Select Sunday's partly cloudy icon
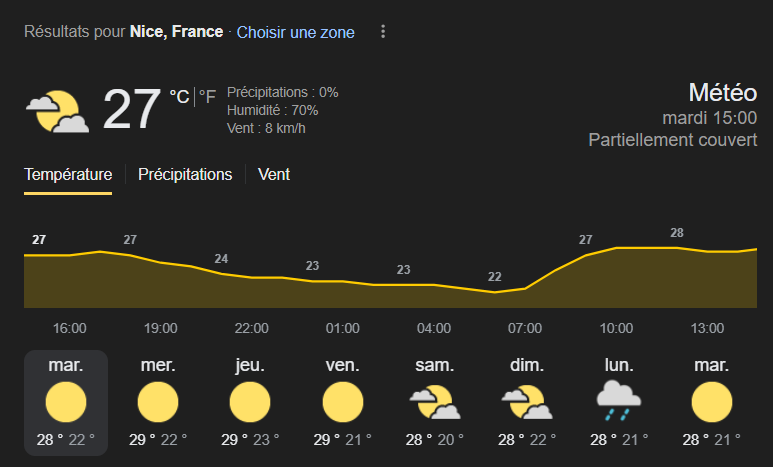This screenshot has width=773, height=467. click(x=526, y=402)
